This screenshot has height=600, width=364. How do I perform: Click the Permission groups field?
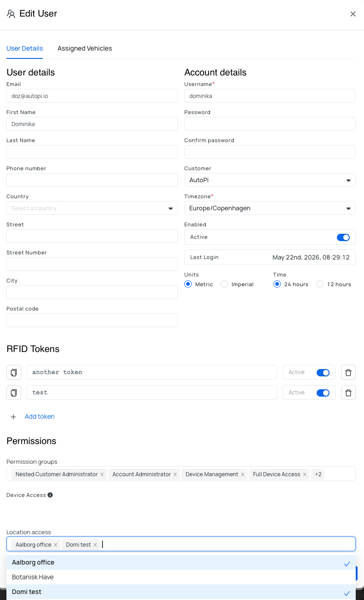click(x=181, y=474)
